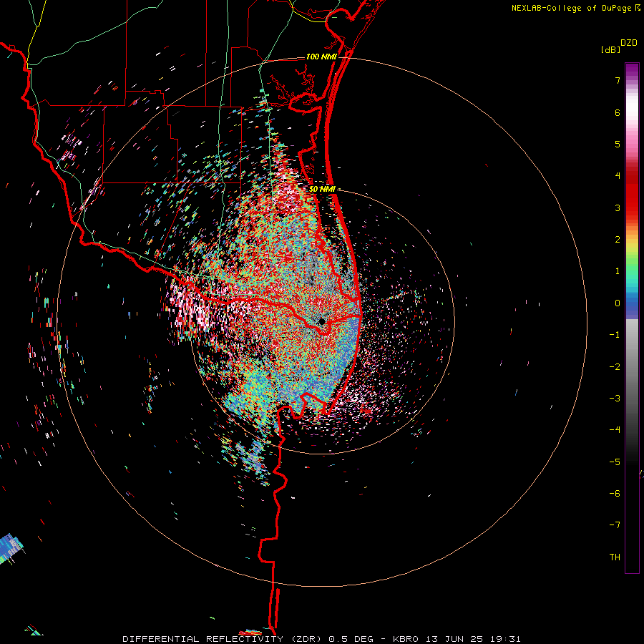
Task: Click the 0 value on the dB scale
Action: (x=618, y=303)
